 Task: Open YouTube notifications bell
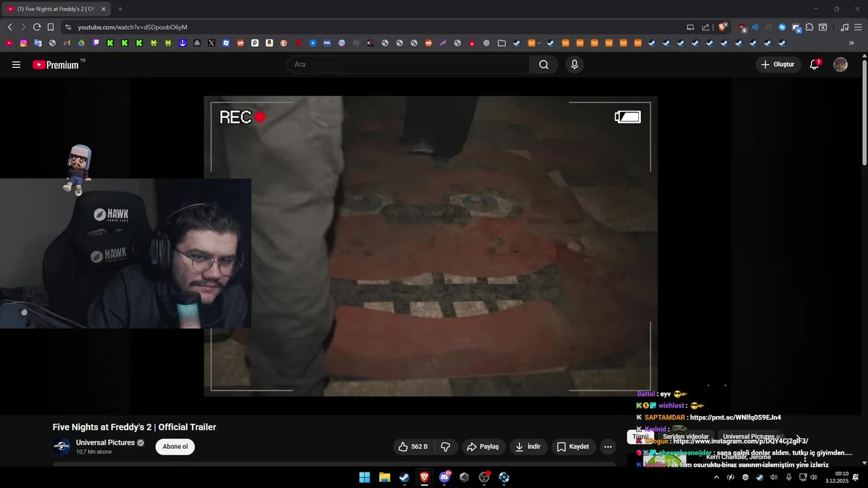[814, 64]
